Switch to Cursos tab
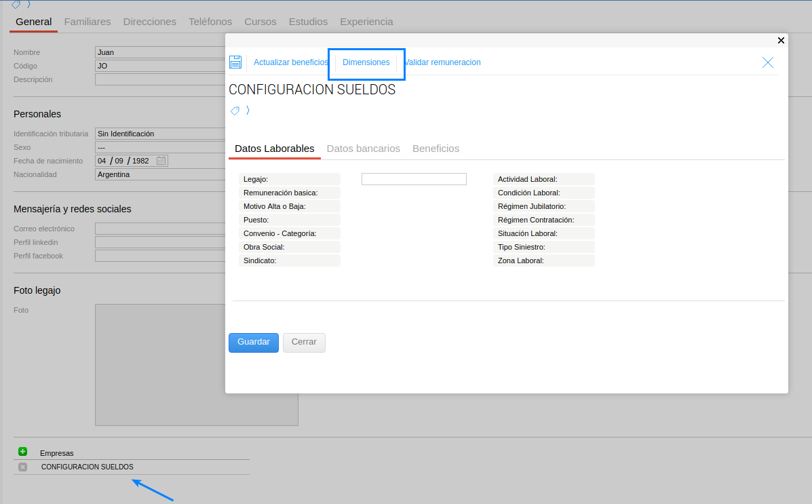Viewport: 812px width, 504px height. [260, 22]
